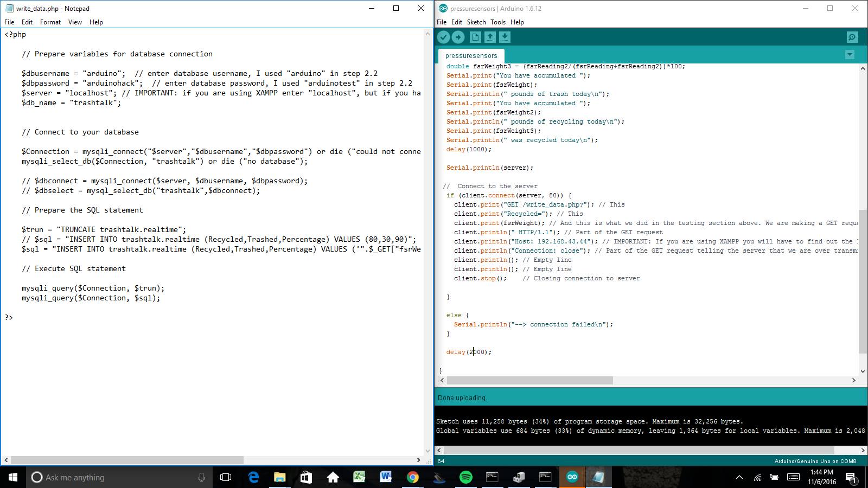Open the Notepad Edit menu

(x=27, y=22)
